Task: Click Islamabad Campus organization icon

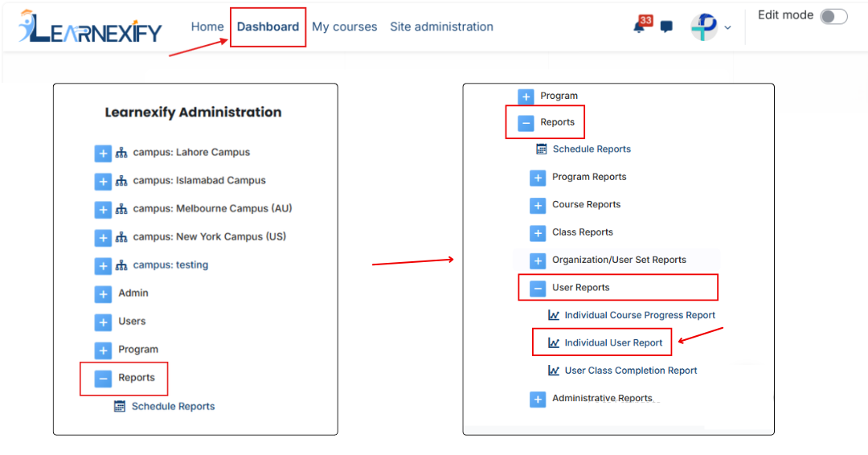Action: pyautogui.click(x=121, y=181)
